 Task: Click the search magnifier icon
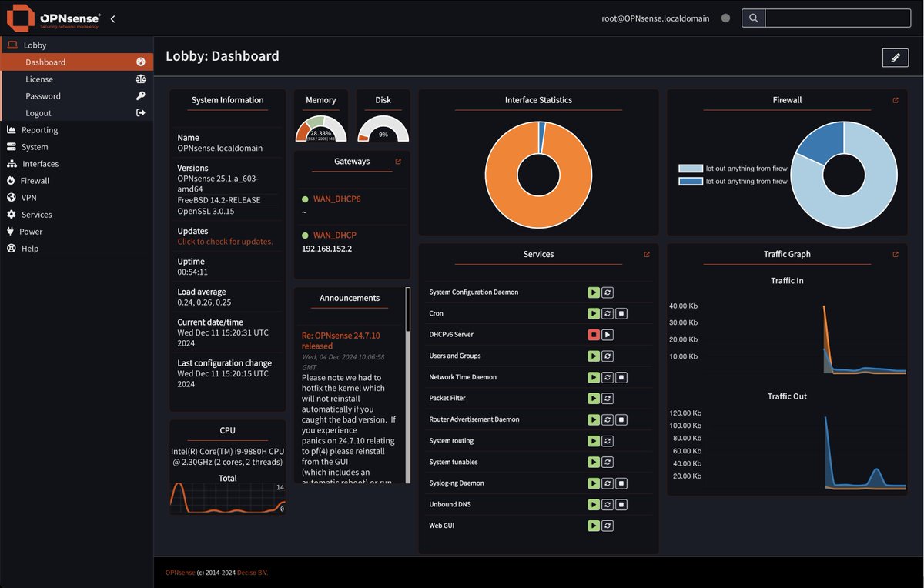point(753,18)
